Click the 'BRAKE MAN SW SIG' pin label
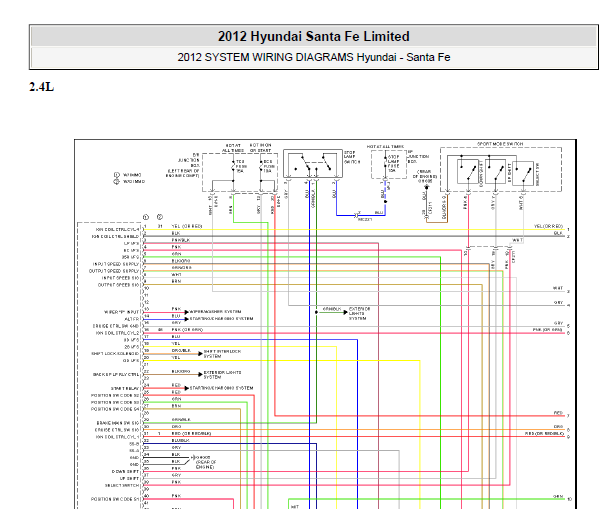The height and width of the screenshot is (509, 606). pos(118,423)
